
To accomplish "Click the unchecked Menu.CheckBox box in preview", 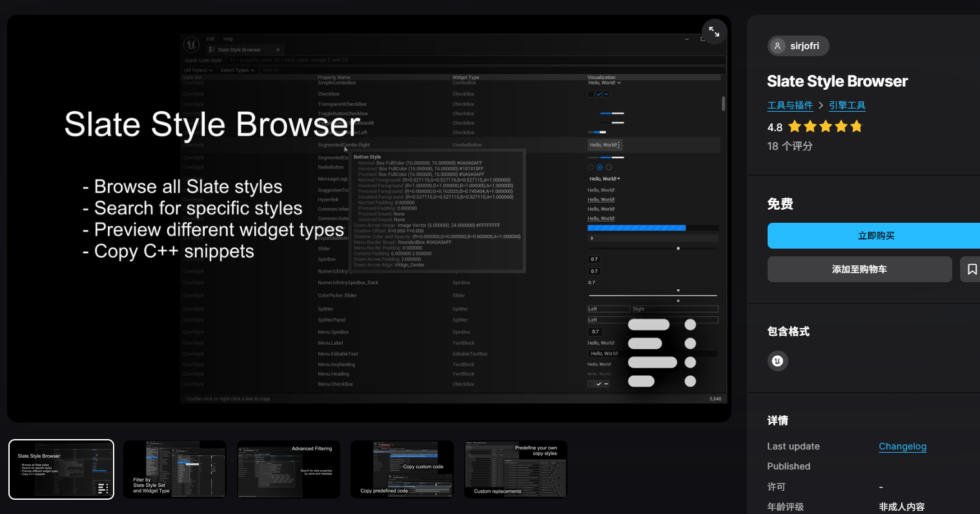I will click(x=591, y=384).
